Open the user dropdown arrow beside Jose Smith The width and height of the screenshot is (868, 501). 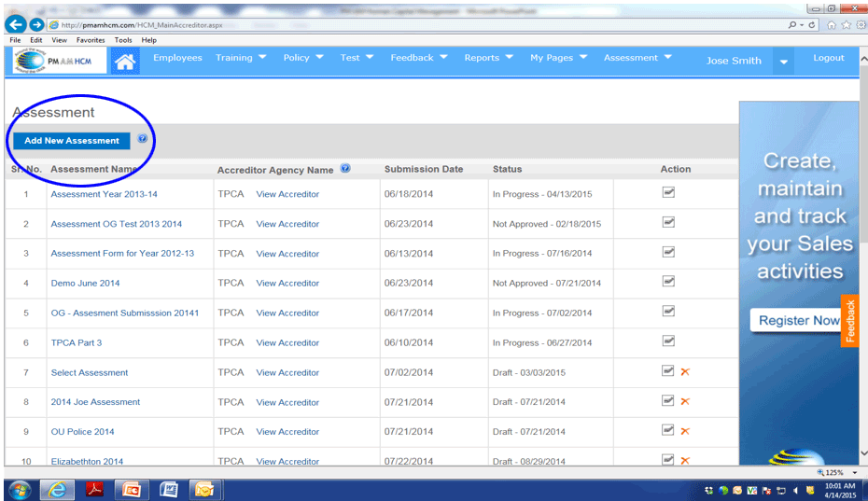784,62
